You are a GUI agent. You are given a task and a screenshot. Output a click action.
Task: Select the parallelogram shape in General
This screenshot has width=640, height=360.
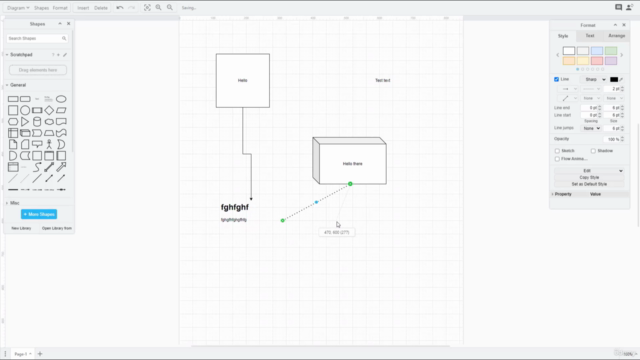click(x=61, y=110)
